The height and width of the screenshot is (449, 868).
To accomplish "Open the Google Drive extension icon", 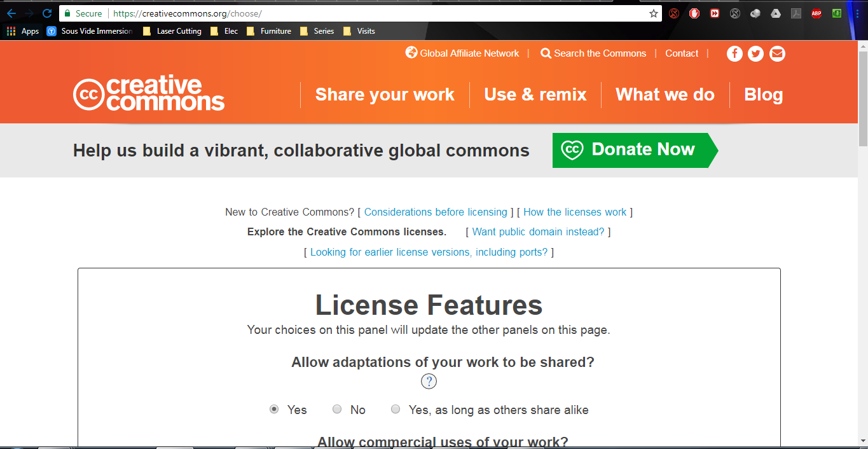I will click(776, 13).
